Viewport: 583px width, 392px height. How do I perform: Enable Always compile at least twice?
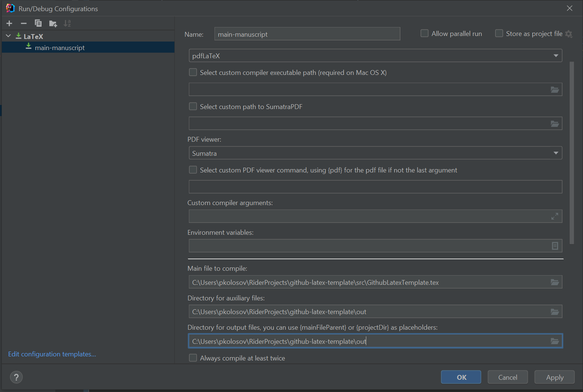[193, 358]
